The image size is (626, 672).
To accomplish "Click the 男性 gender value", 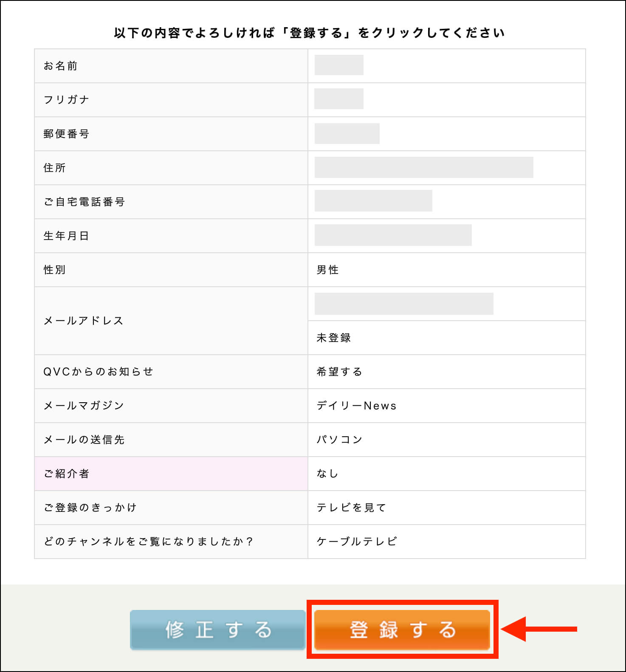I will coord(327,270).
